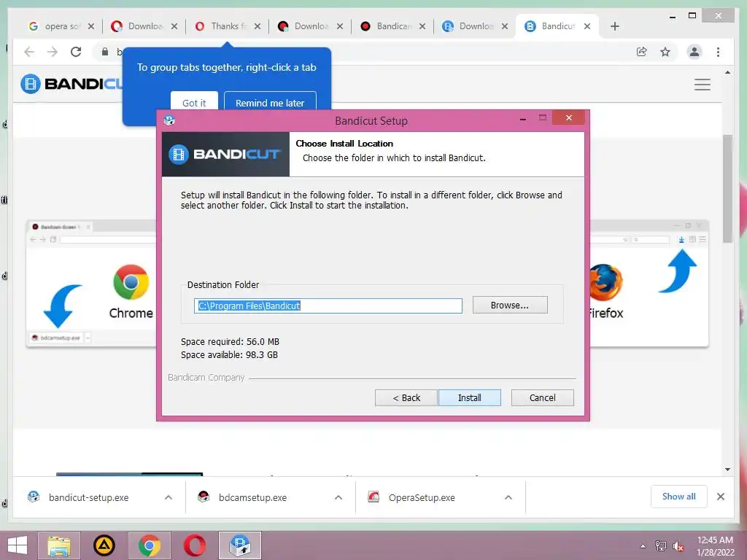
Task: Expand OperaSetup.exe download options
Action: coord(508,497)
